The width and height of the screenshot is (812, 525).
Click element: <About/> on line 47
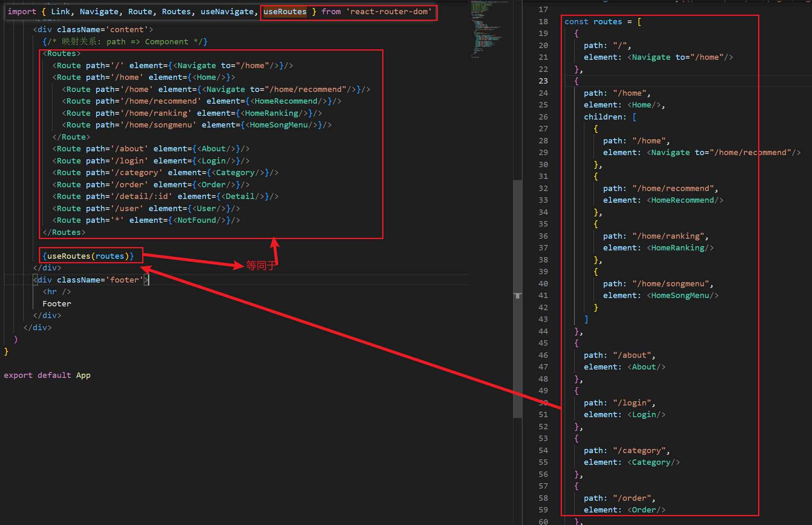tap(624, 367)
